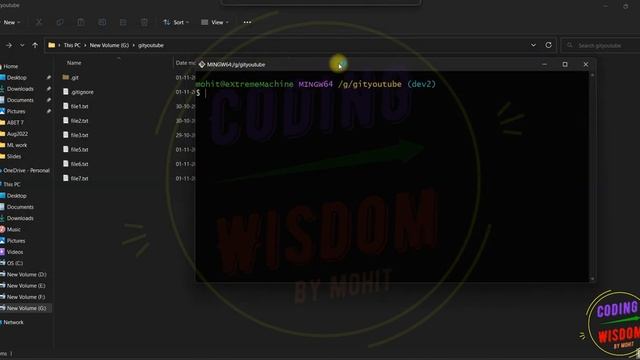
Task: Click the Share icon in Explorer toolbar
Action: tap(123, 22)
